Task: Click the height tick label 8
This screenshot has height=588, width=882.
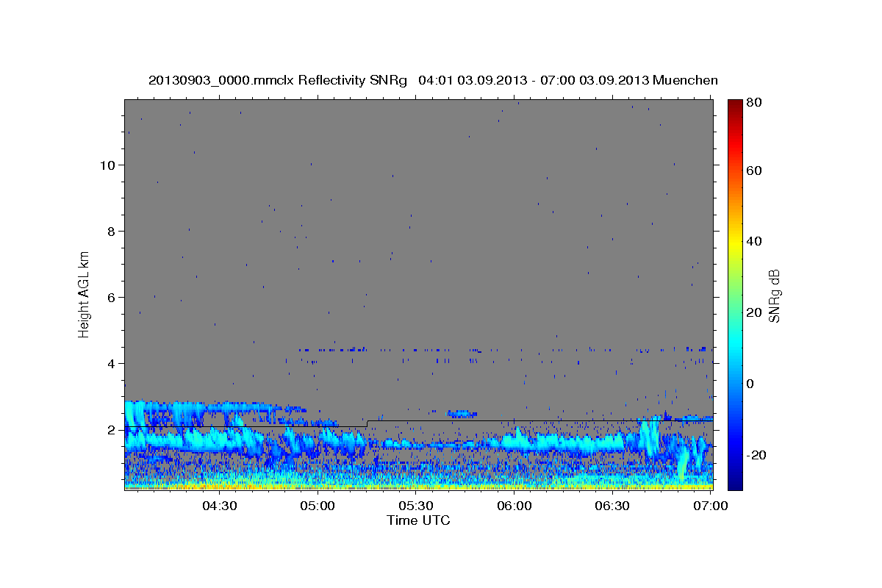Action: pyautogui.click(x=110, y=231)
